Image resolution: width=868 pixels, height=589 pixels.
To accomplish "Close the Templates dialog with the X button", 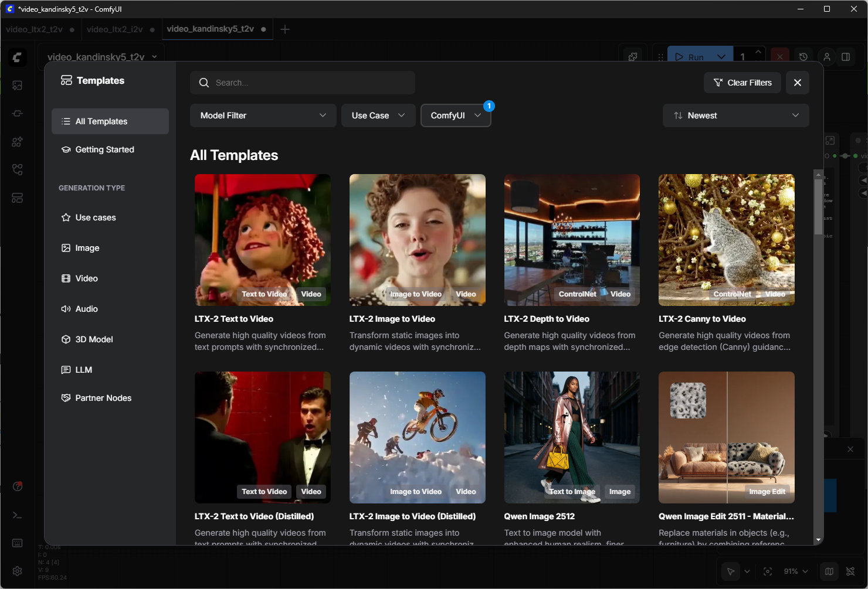I will click(x=797, y=83).
